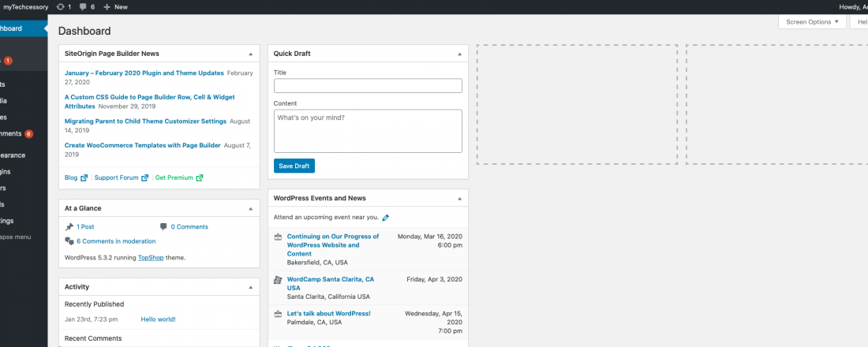The height and width of the screenshot is (347, 868).
Task: Open Migrating Parent to Child Theme Customizer Settings
Action: (x=146, y=121)
